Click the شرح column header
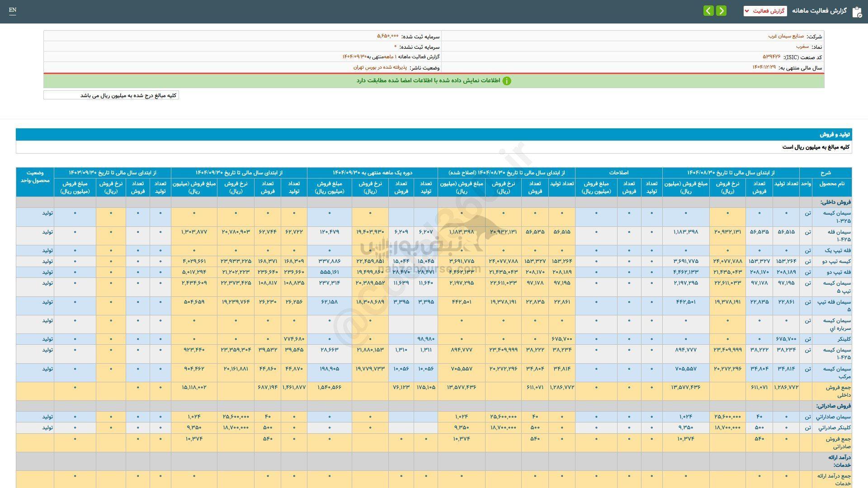The width and height of the screenshot is (868, 488). [825, 173]
